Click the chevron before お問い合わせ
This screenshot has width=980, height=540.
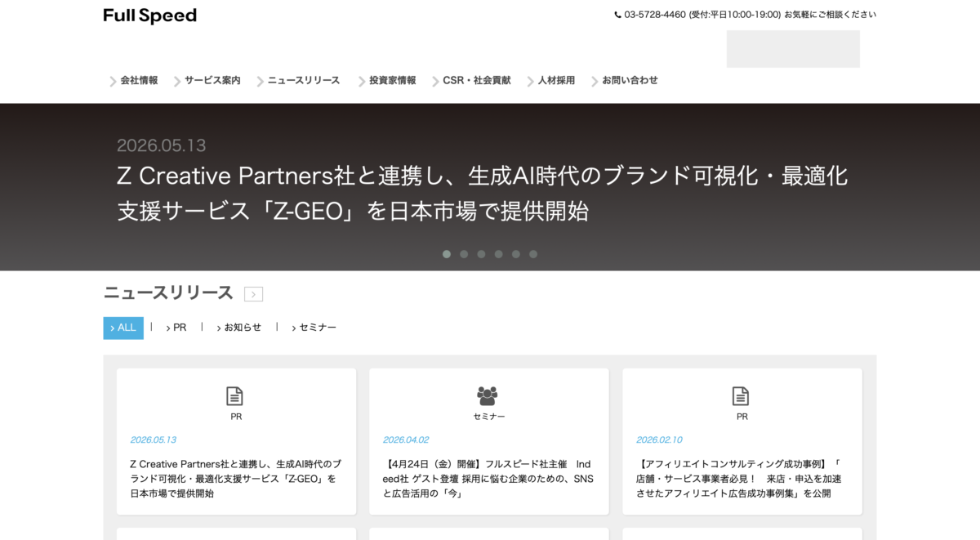(595, 81)
